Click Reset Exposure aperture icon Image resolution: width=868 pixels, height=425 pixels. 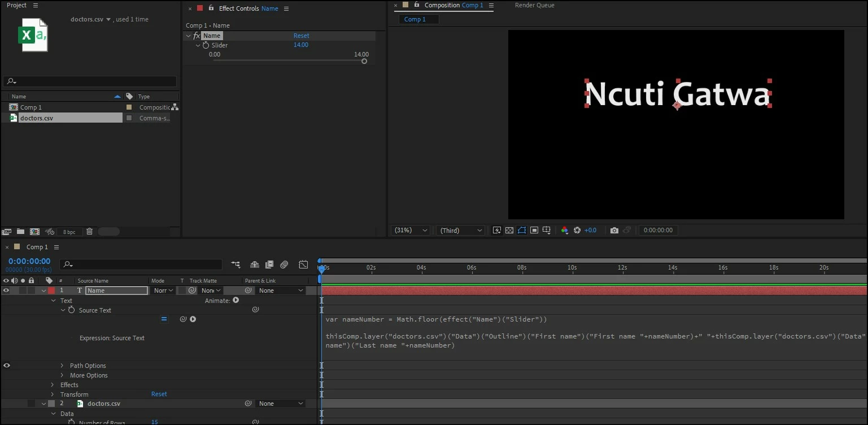(x=577, y=230)
